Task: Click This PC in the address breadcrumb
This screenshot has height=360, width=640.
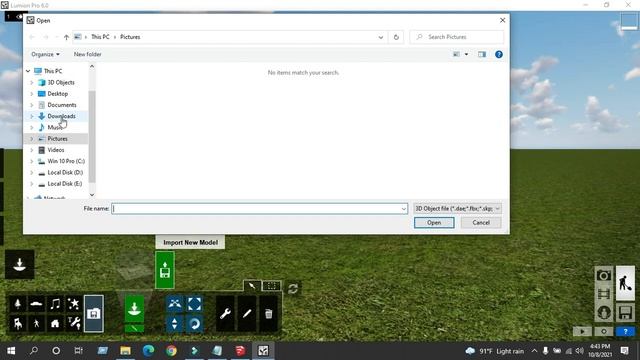Action: click(x=100, y=37)
